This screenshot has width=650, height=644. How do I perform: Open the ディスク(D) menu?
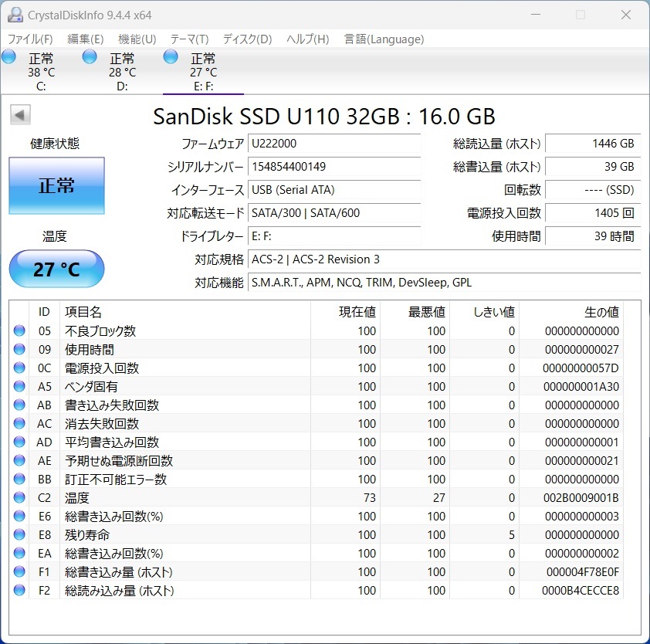tap(248, 39)
